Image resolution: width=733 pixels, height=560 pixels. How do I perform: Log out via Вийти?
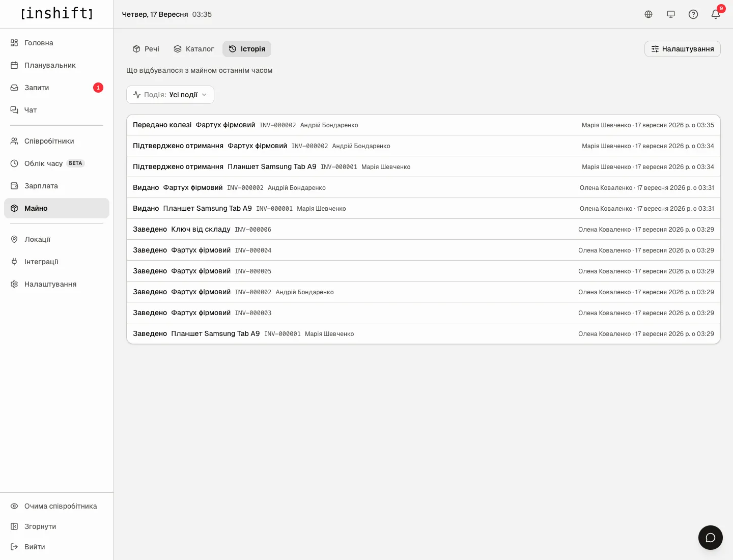point(57,547)
